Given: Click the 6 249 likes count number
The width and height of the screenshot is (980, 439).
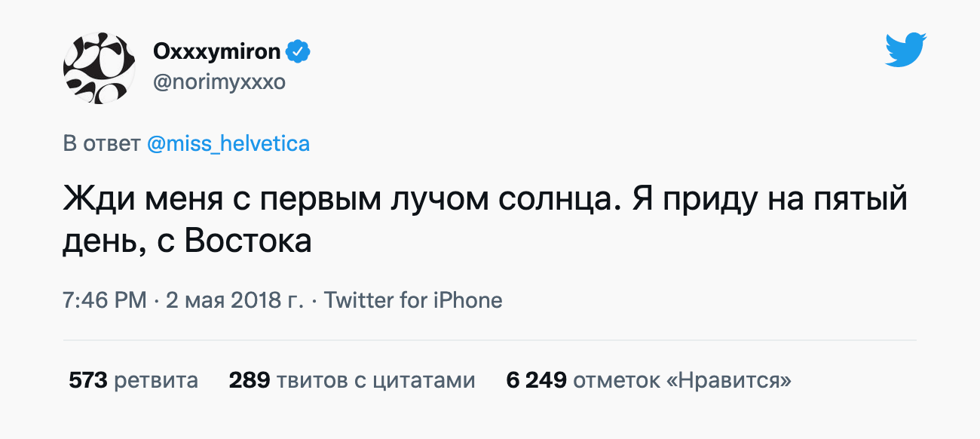Looking at the screenshot, I should coord(536,380).
